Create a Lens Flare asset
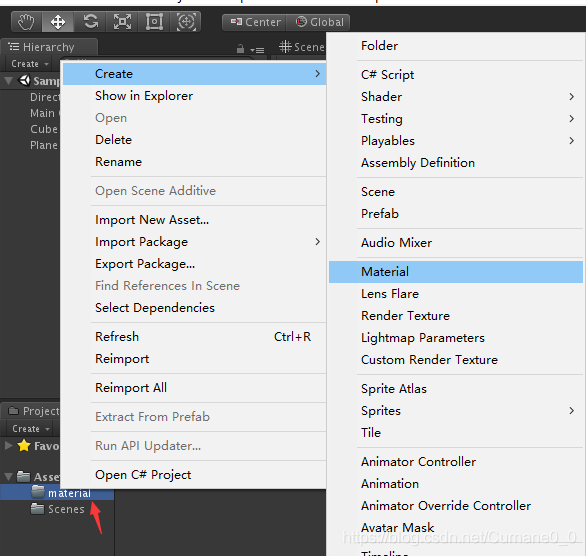 456,294
